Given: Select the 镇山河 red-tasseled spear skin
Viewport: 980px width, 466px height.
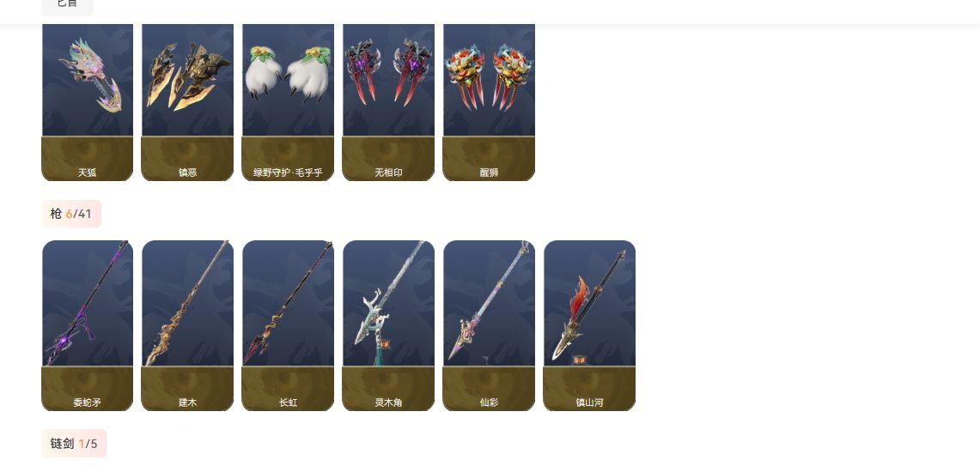Looking at the screenshot, I should 589,325.
